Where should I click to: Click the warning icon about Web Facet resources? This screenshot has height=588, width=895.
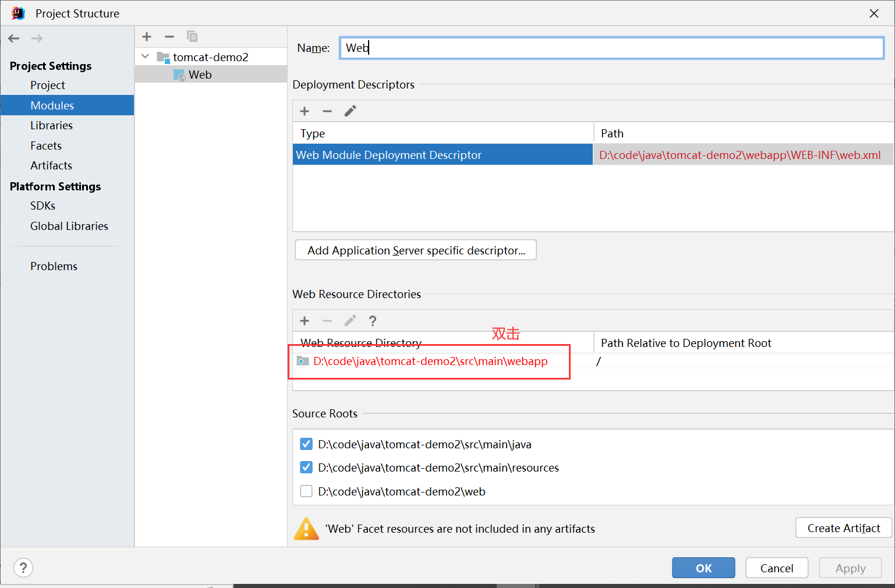(x=306, y=529)
